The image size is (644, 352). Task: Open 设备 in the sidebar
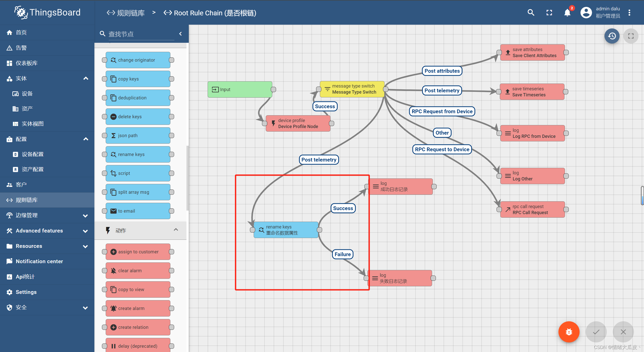(x=47, y=94)
